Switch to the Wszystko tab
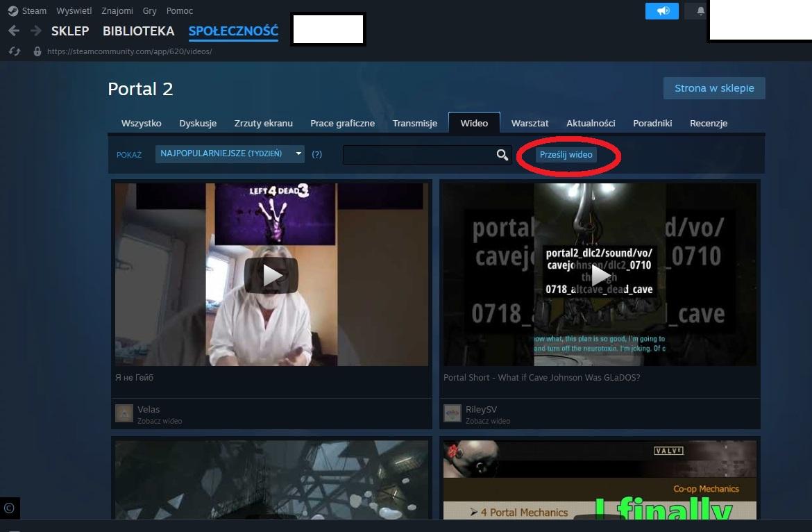 coord(142,124)
